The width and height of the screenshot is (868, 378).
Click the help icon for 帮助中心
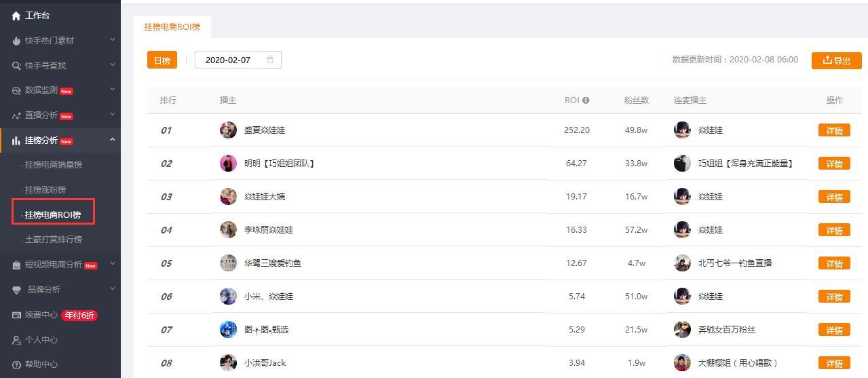(16, 364)
